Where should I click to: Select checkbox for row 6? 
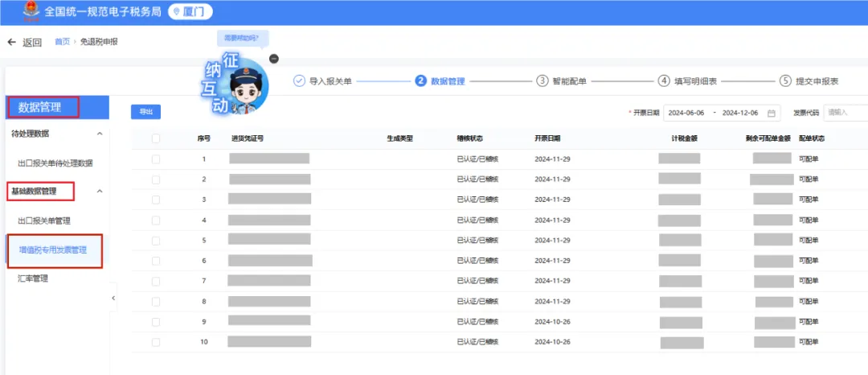156,261
